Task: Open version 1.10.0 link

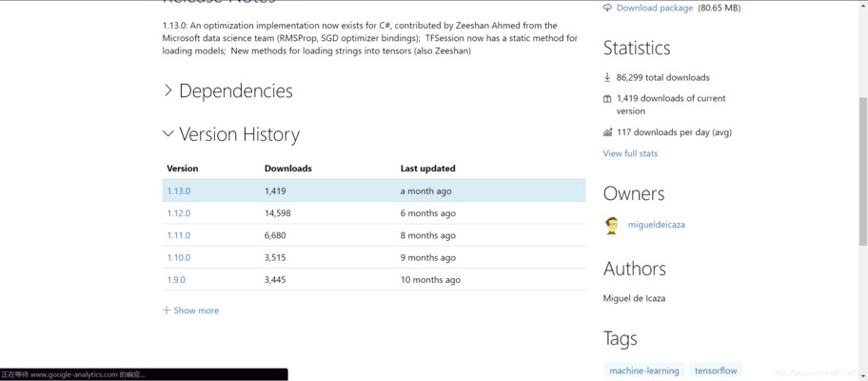Action: point(179,257)
